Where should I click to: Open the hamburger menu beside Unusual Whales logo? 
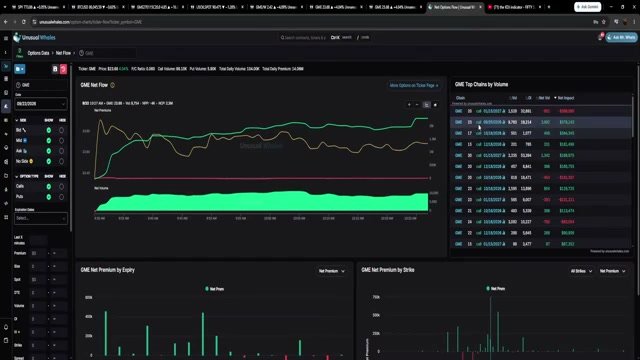click(x=6, y=38)
